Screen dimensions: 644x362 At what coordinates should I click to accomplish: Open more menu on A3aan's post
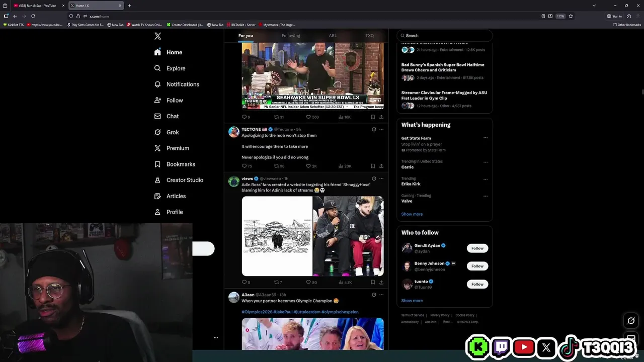point(381,295)
